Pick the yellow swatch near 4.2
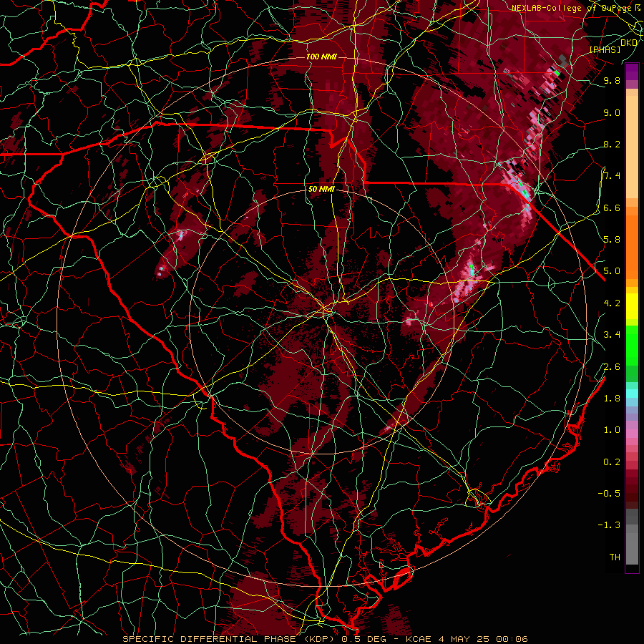The image size is (644, 644). [x=632, y=307]
